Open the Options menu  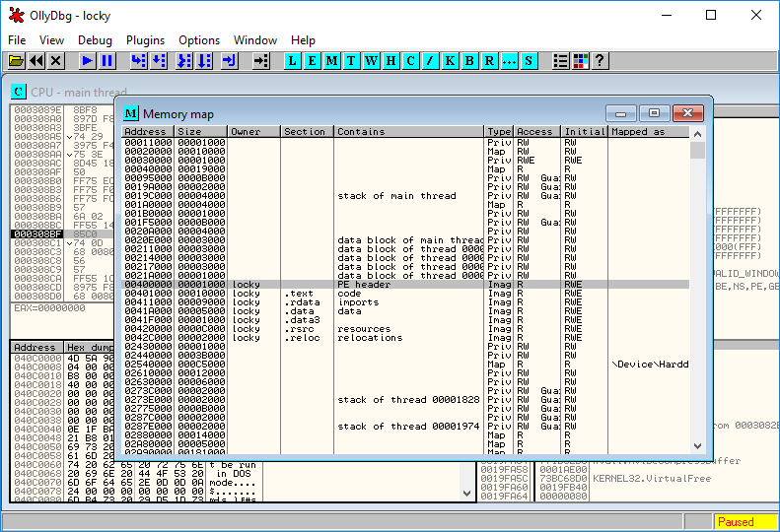pos(199,40)
